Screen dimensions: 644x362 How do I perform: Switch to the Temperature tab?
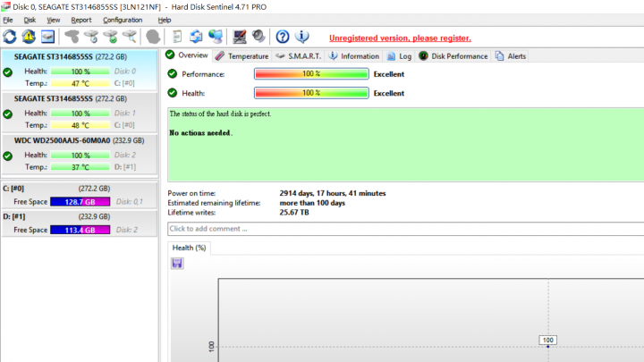(241, 56)
